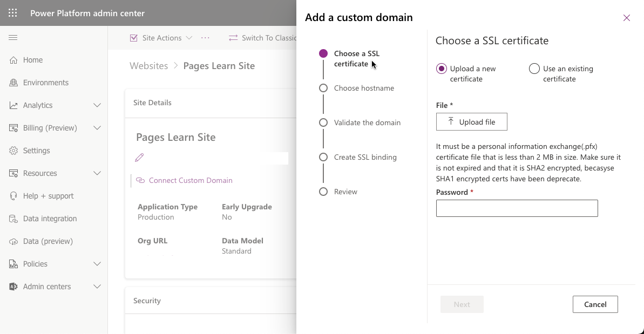
Task: Click the Settings gear icon
Action: (13, 151)
